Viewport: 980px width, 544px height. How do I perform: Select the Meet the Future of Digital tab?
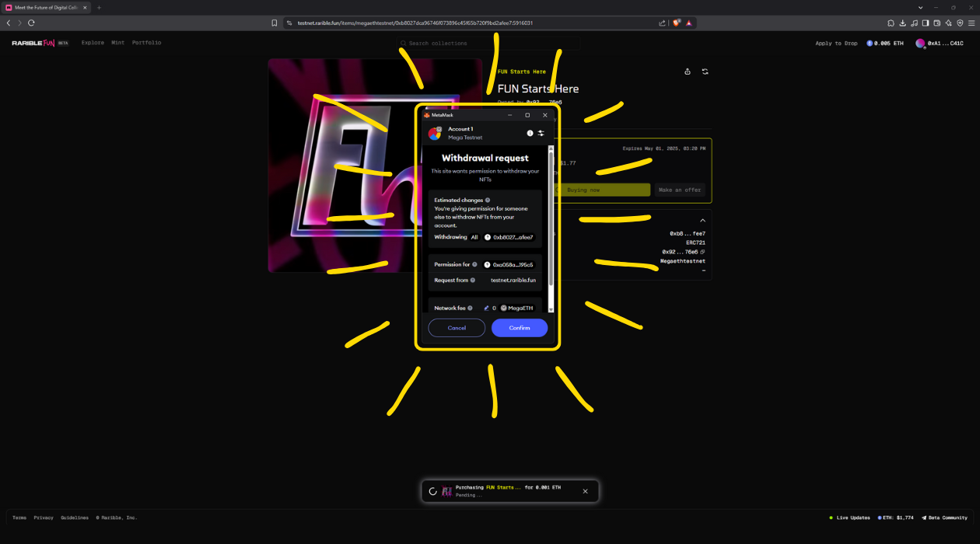pos(47,7)
